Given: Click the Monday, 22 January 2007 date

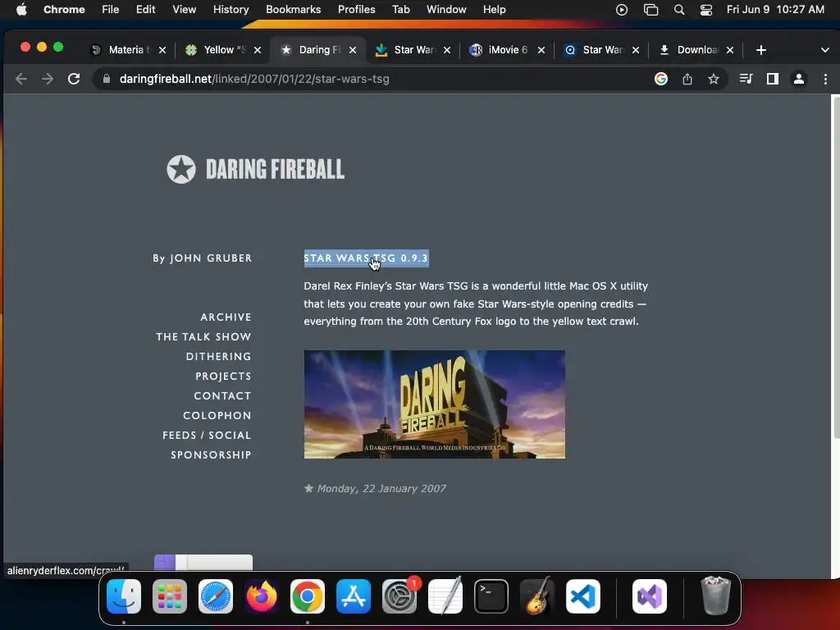Looking at the screenshot, I should (x=381, y=489).
